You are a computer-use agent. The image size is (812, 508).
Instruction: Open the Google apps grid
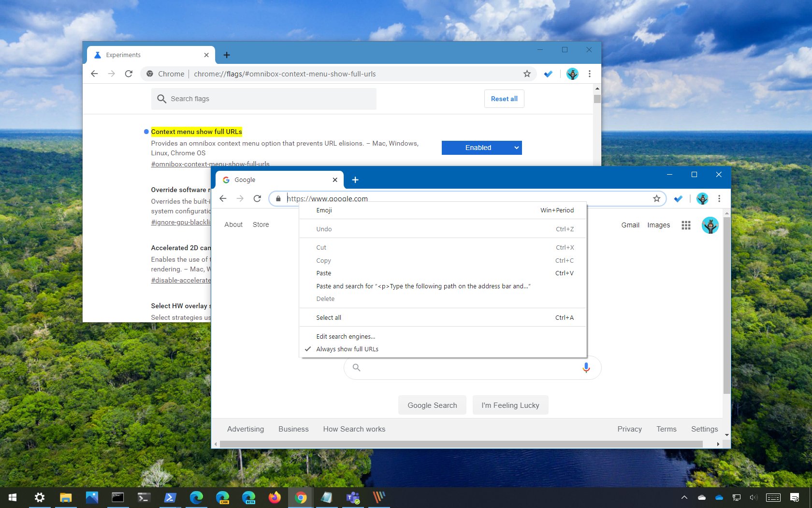click(686, 225)
